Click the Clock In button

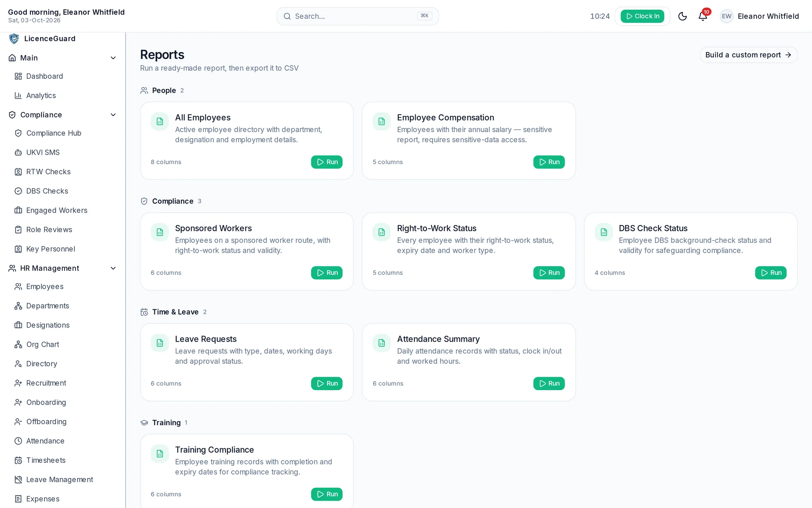tap(642, 16)
